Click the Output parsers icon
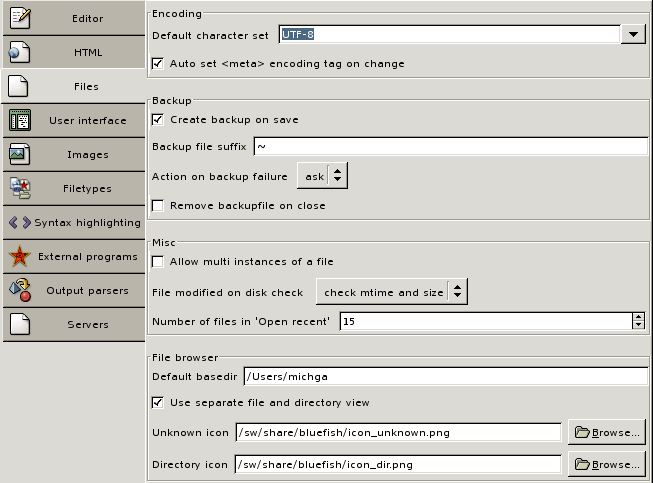653x483 pixels. (x=20, y=290)
